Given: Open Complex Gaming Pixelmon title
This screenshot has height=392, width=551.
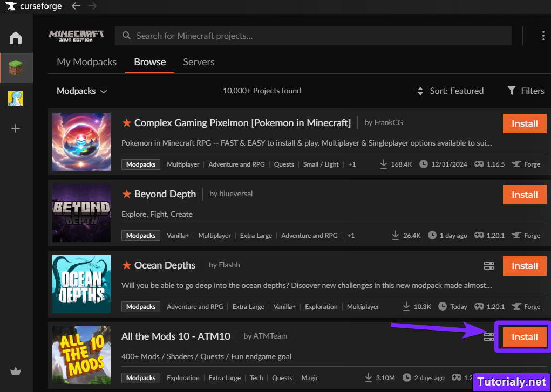Looking at the screenshot, I should [x=242, y=123].
